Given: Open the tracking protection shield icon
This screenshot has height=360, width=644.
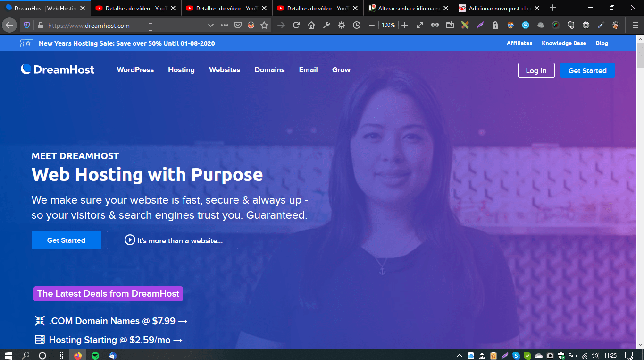Looking at the screenshot, I should point(27,26).
